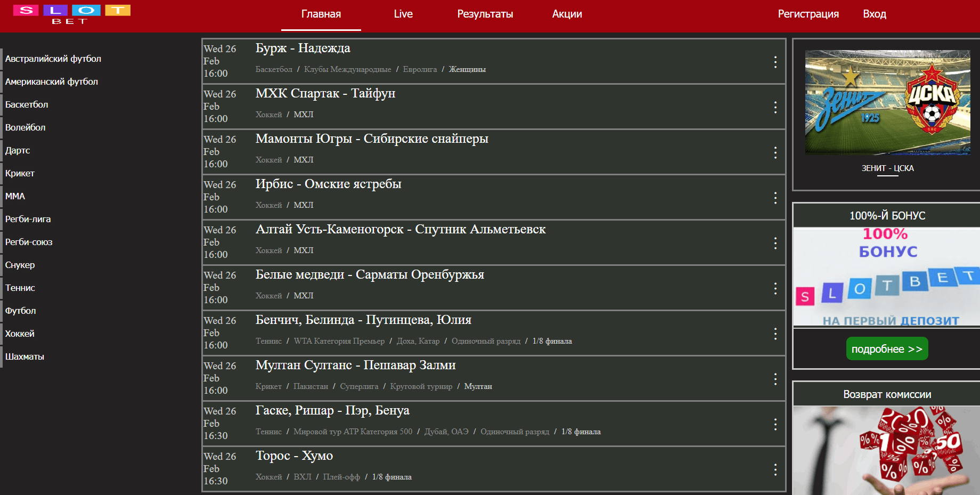Open options for Мамонты Югры match

pyautogui.click(x=775, y=152)
